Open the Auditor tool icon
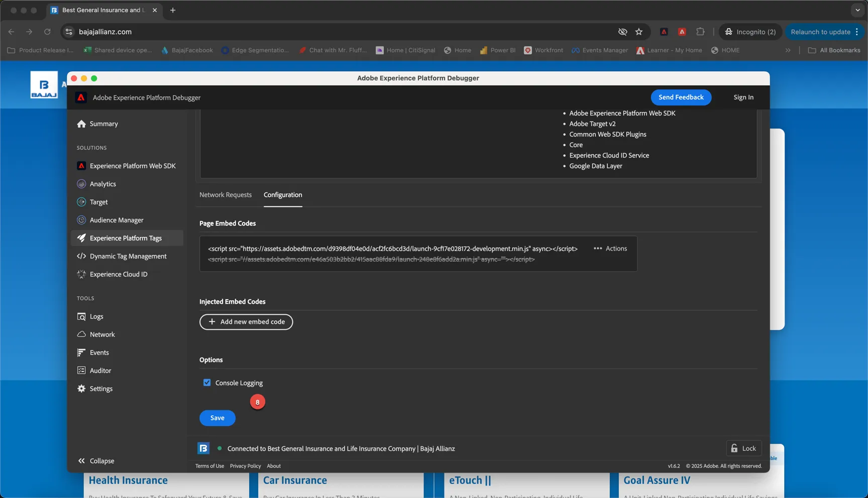The width and height of the screenshot is (868, 498). click(81, 371)
